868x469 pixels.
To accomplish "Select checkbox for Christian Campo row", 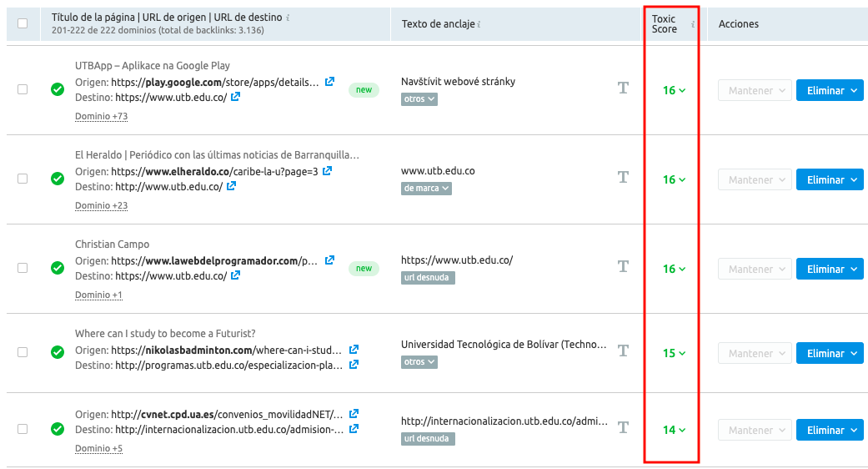I will point(23,268).
